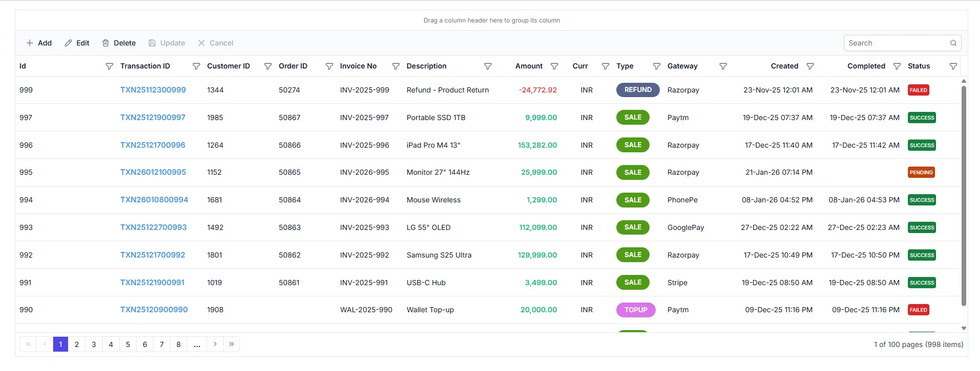Click the search magnifier icon
Image resolution: width=980 pixels, height=371 pixels.
[x=953, y=43]
